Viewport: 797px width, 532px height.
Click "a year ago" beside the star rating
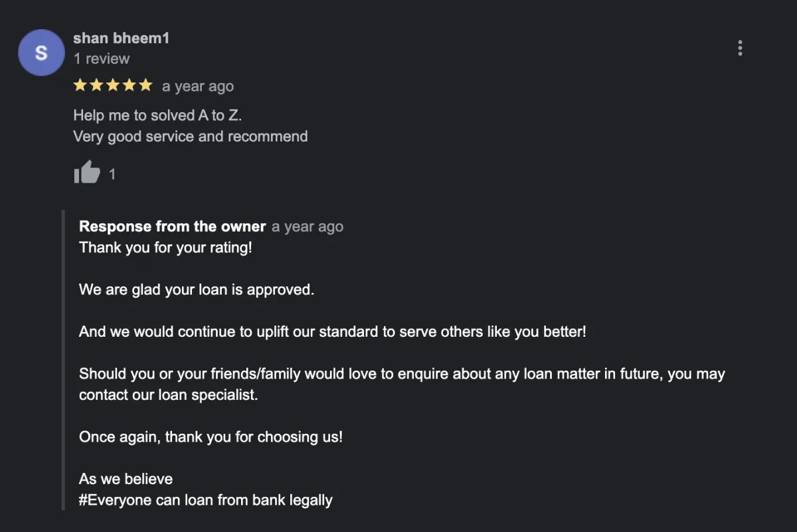tap(198, 86)
